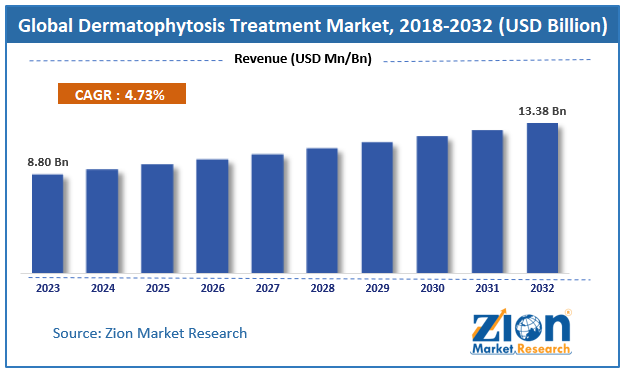Click the '8.80 Bn' value label

[x=48, y=162]
